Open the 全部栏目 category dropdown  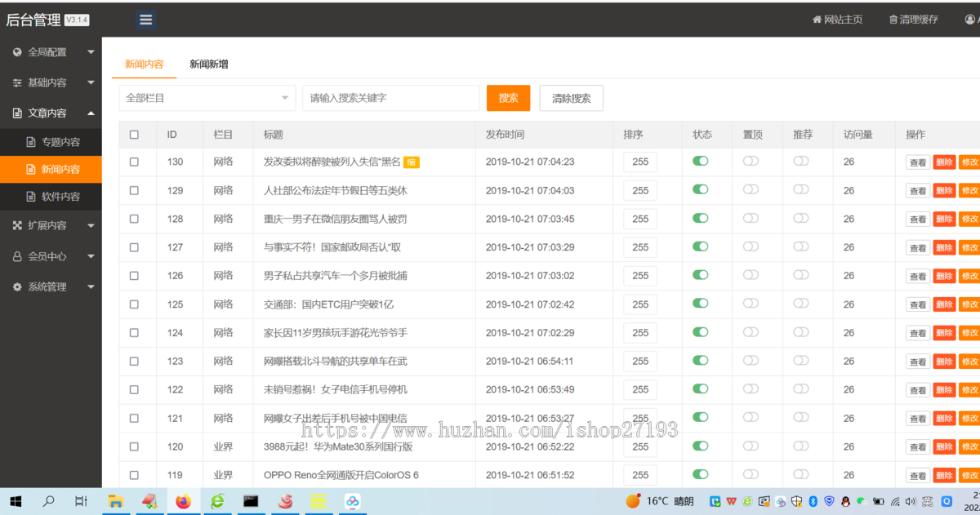pos(207,98)
